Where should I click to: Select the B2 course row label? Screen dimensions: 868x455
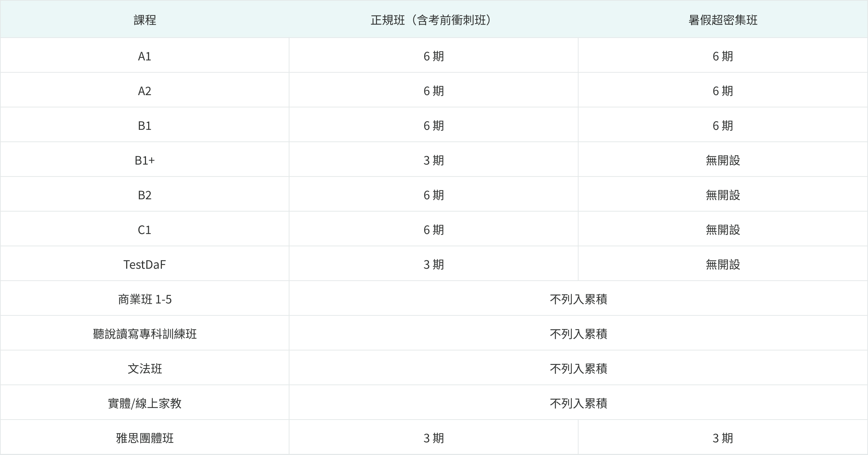(145, 195)
